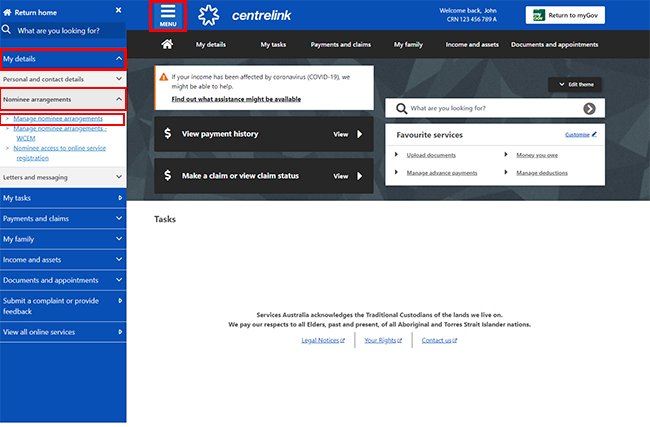The width and height of the screenshot is (650, 427).
Task: Click the dollar icon on Make a claim
Action: pos(167,175)
